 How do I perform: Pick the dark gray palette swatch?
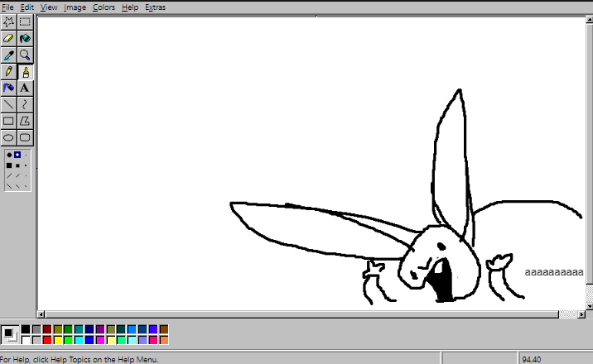point(36,329)
